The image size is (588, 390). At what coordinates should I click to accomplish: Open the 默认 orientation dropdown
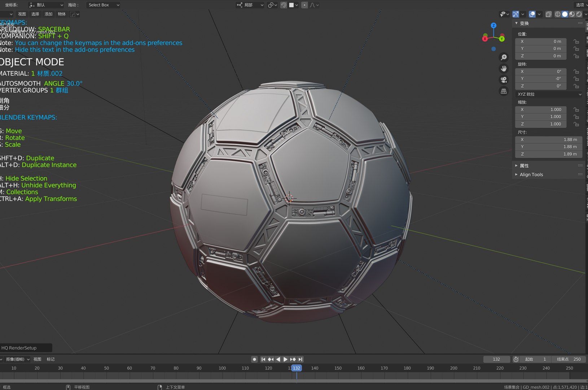click(x=46, y=5)
